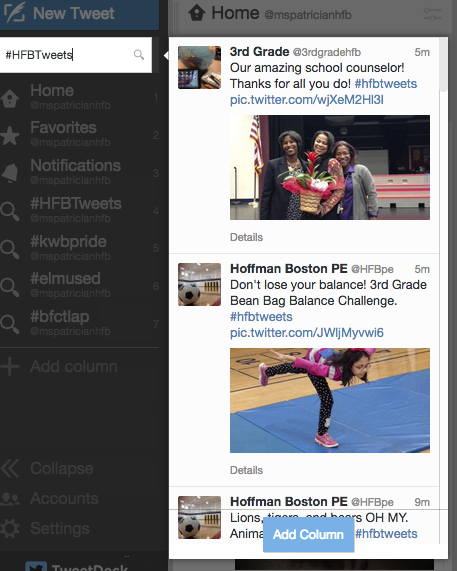Image resolution: width=457 pixels, height=571 pixels.
Task: Open pic.twitter.com/JWljMyvwi6 link
Action: click(307, 333)
